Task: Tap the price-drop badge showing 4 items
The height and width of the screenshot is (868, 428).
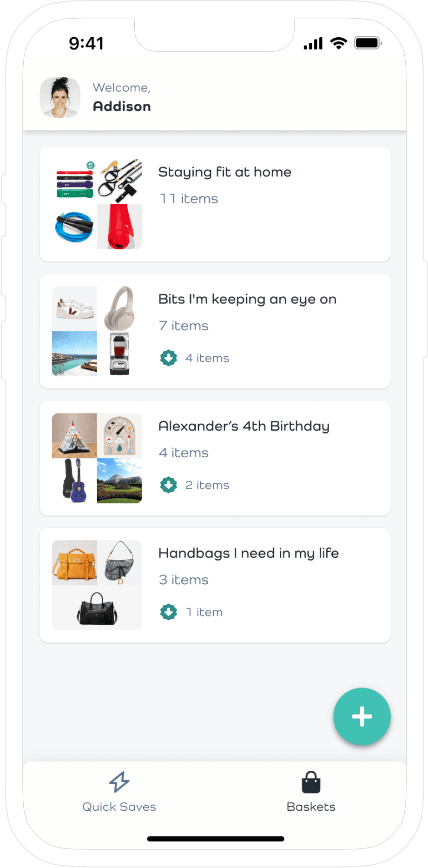Action: (168, 358)
